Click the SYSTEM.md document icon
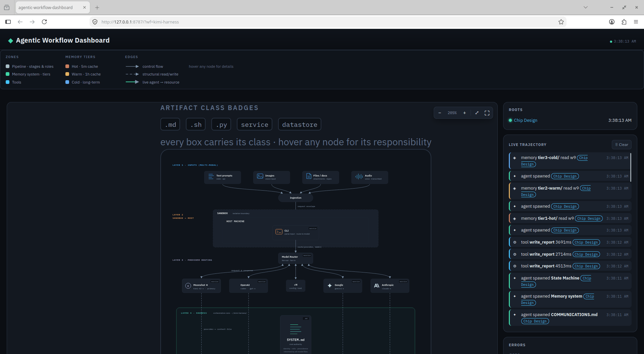 (x=296, y=329)
